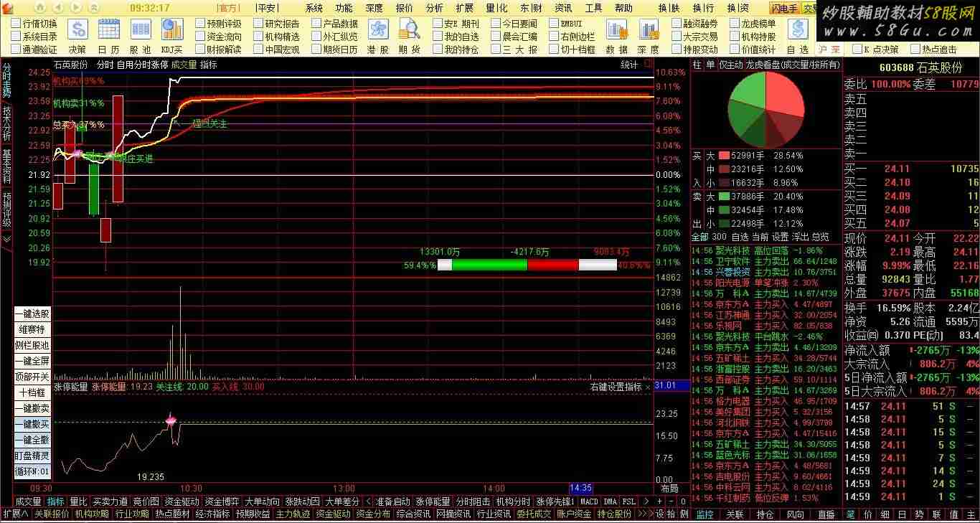Screen dimensions: 980x523
Task: Open the 自选 dollar document icon
Action: (797, 29)
